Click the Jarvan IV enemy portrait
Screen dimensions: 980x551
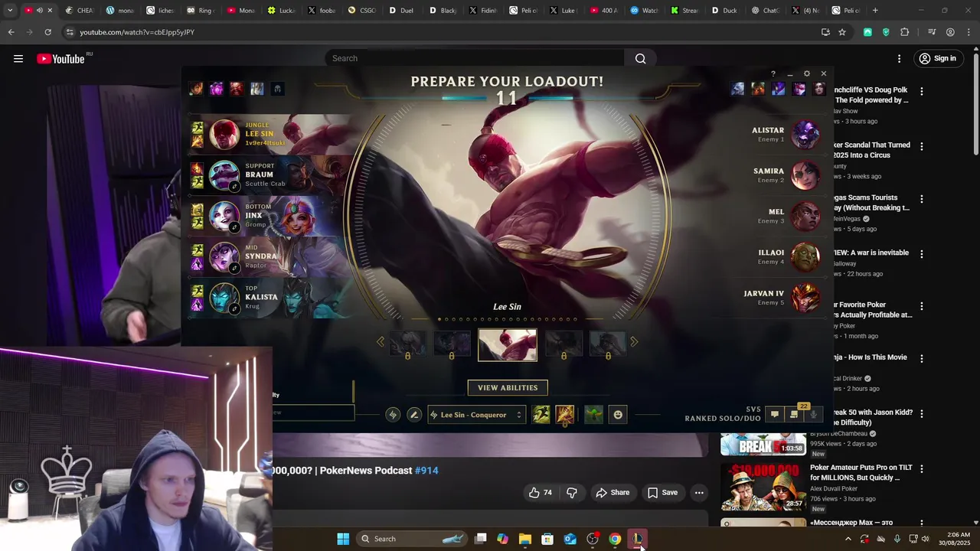805,298
